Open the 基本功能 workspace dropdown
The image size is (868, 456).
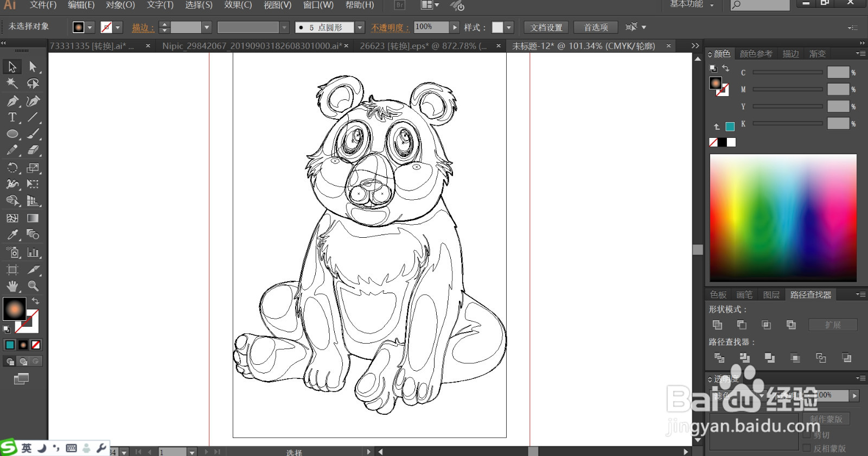692,4
